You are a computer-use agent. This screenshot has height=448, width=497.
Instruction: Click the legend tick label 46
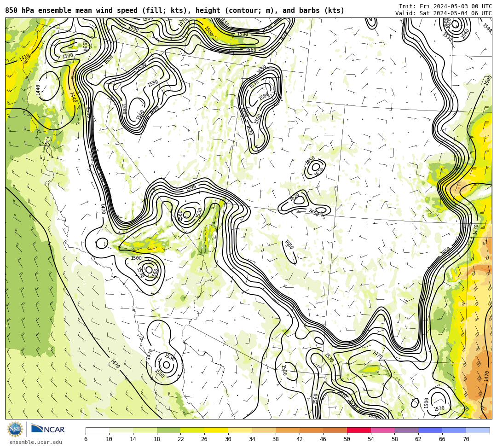323,439
